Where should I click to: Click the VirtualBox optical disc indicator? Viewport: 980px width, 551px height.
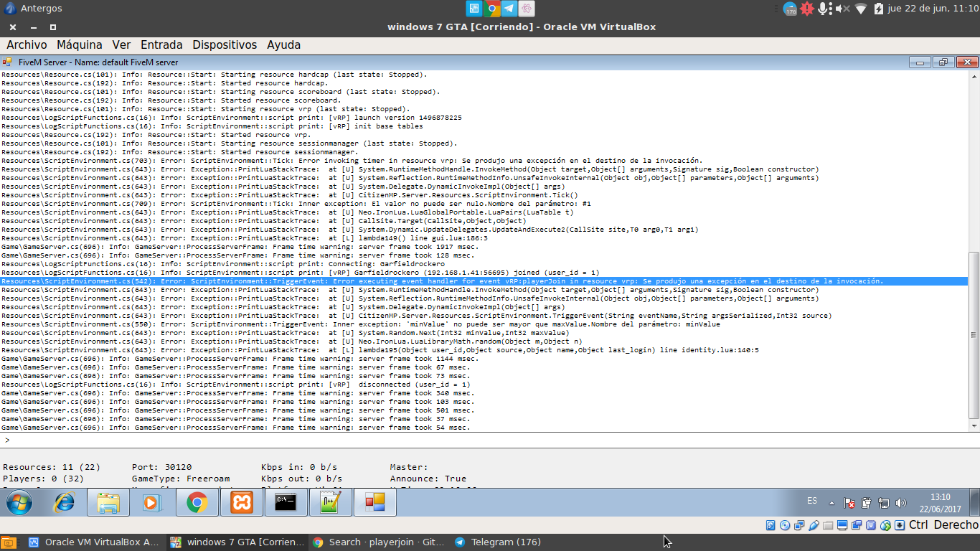785,525
